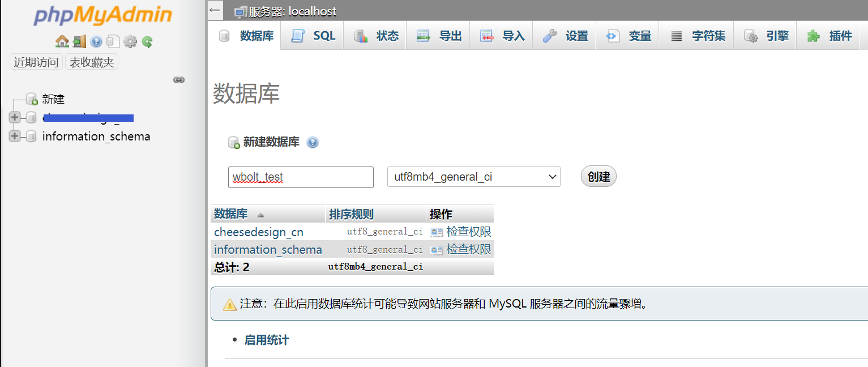Click the phpMyAdmin home icon
The image size is (868, 367).
62,41
